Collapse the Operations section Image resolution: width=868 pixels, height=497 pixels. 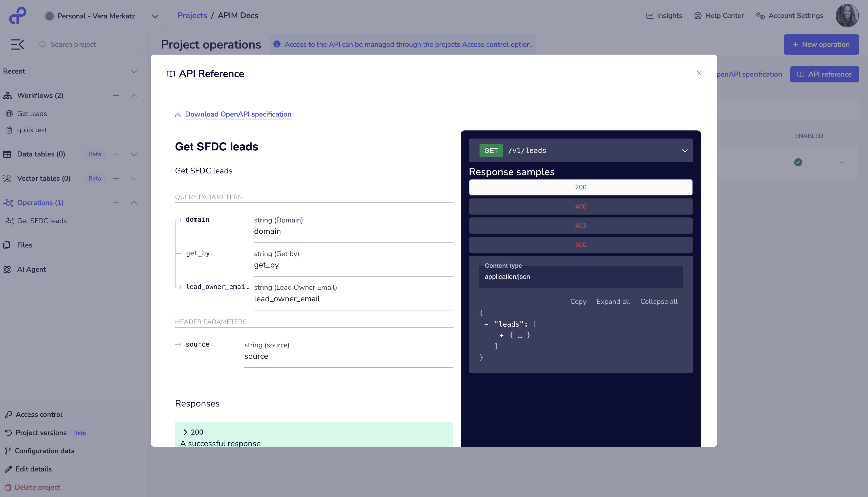(x=134, y=202)
